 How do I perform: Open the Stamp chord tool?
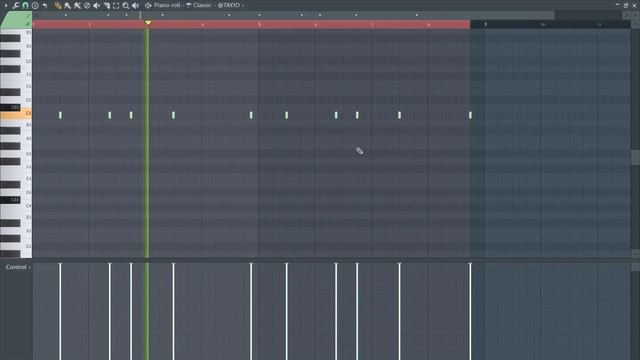point(35,5)
